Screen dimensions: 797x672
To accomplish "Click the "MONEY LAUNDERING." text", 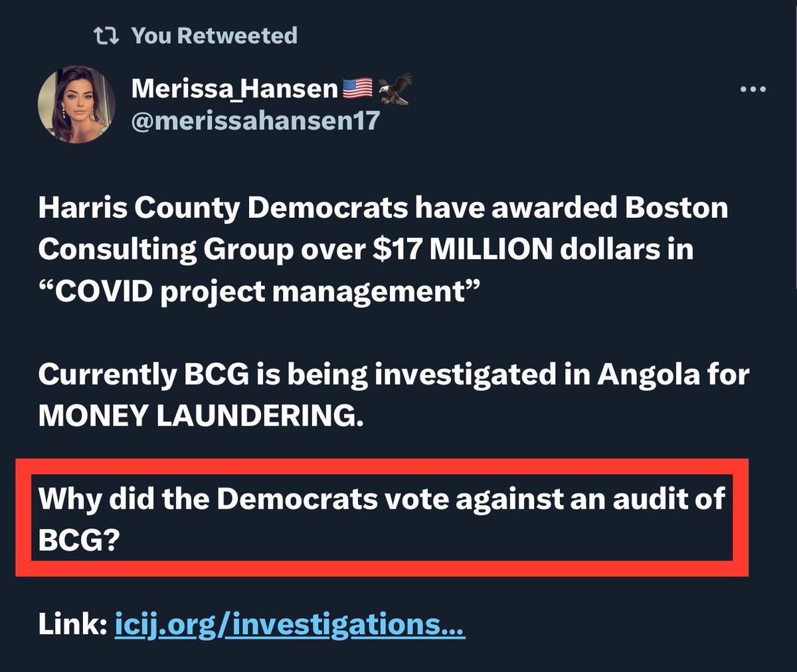I will point(201,416).
